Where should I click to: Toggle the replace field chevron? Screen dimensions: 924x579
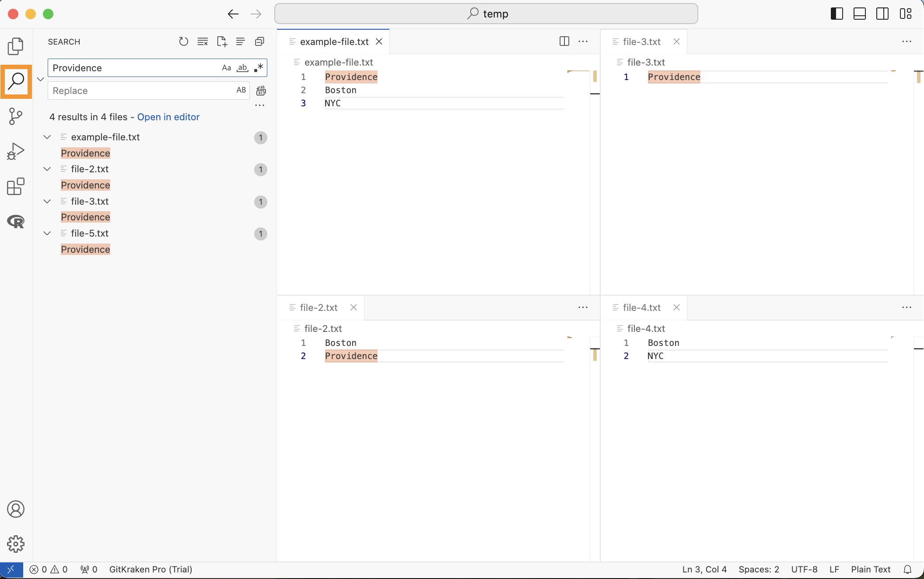tap(41, 79)
